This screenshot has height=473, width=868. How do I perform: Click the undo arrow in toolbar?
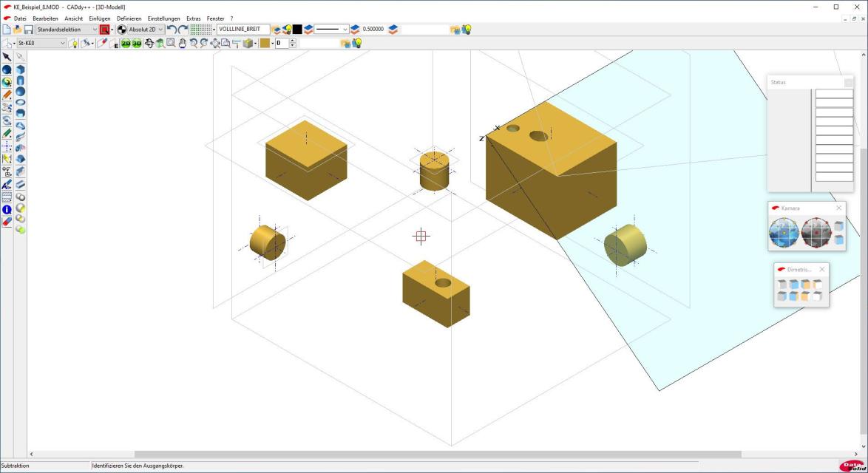pyautogui.click(x=172, y=30)
